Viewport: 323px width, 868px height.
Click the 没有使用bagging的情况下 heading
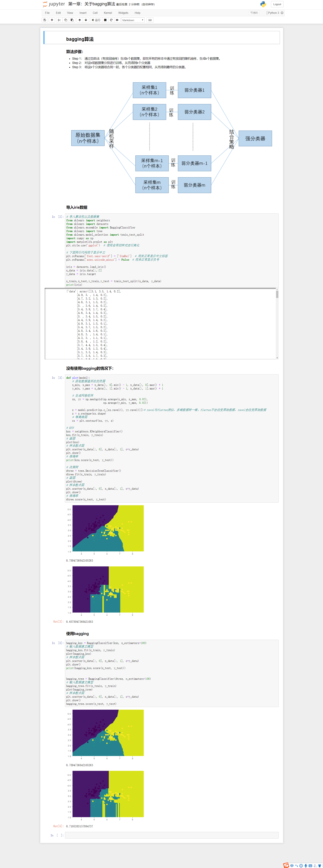[x=90, y=368]
